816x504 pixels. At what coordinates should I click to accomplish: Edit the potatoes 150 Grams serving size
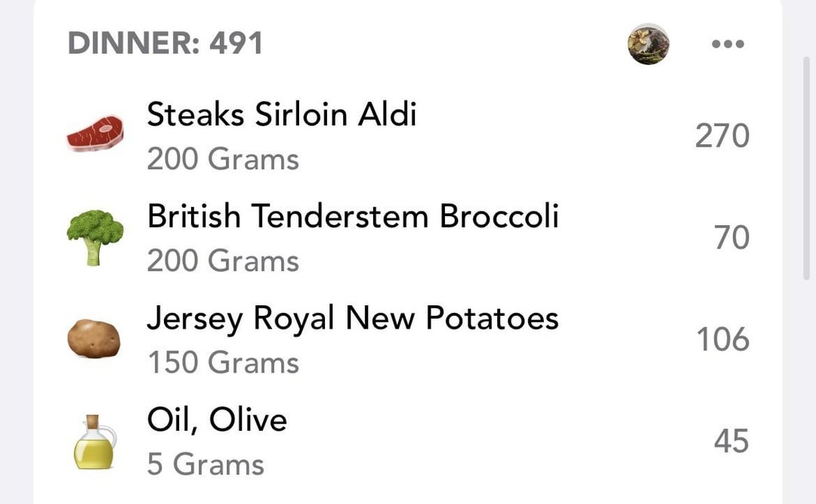pyautogui.click(x=223, y=363)
